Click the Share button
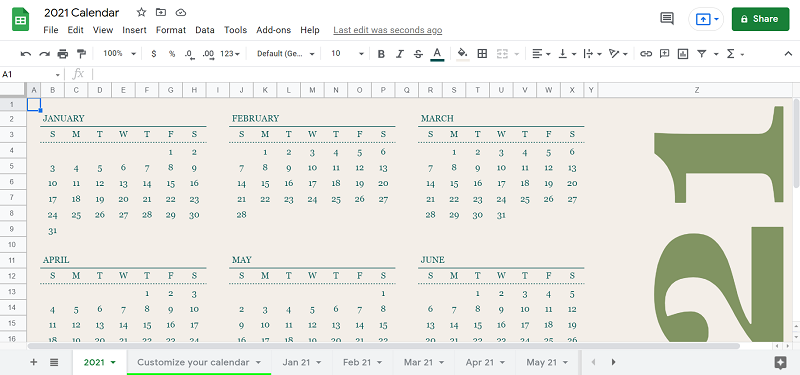Viewport: 800px width, 375px height. (x=760, y=19)
